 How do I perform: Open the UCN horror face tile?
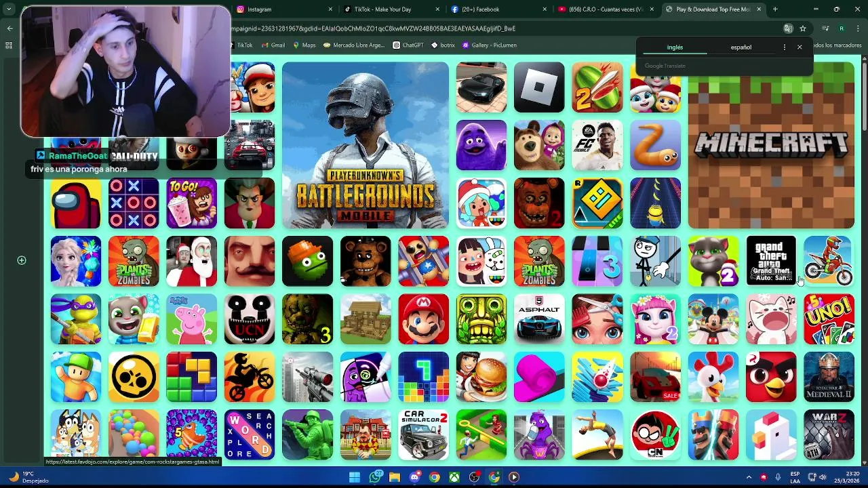tap(250, 319)
